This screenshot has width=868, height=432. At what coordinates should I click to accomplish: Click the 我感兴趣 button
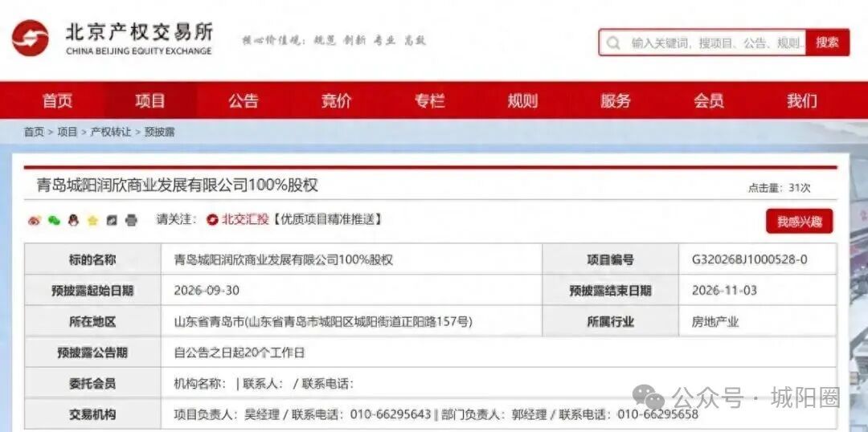[800, 222]
